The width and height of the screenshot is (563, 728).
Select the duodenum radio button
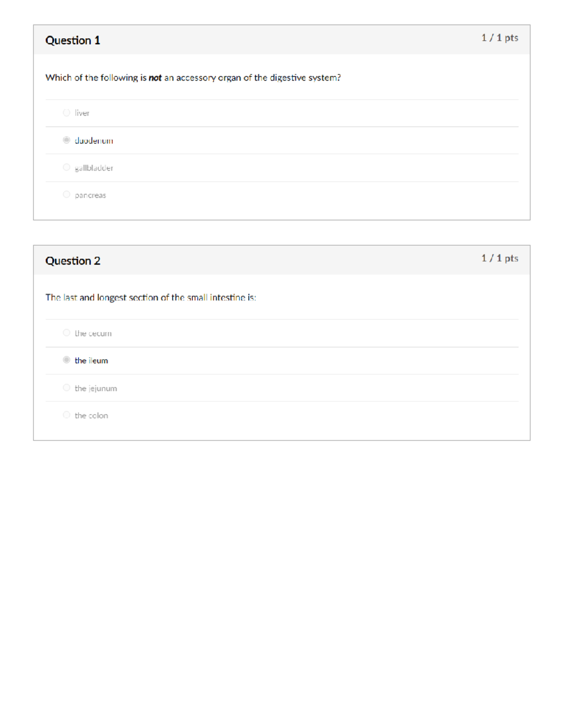66,140
